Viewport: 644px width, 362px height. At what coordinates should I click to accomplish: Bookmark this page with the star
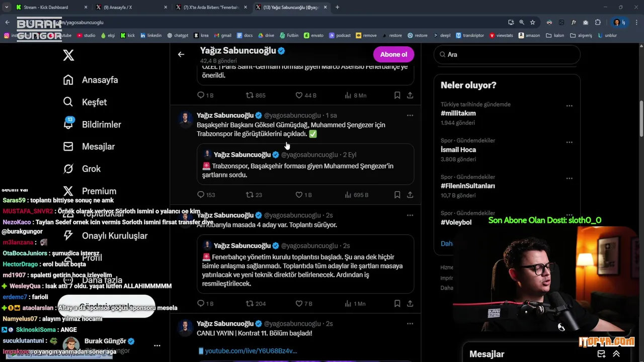(532, 22)
